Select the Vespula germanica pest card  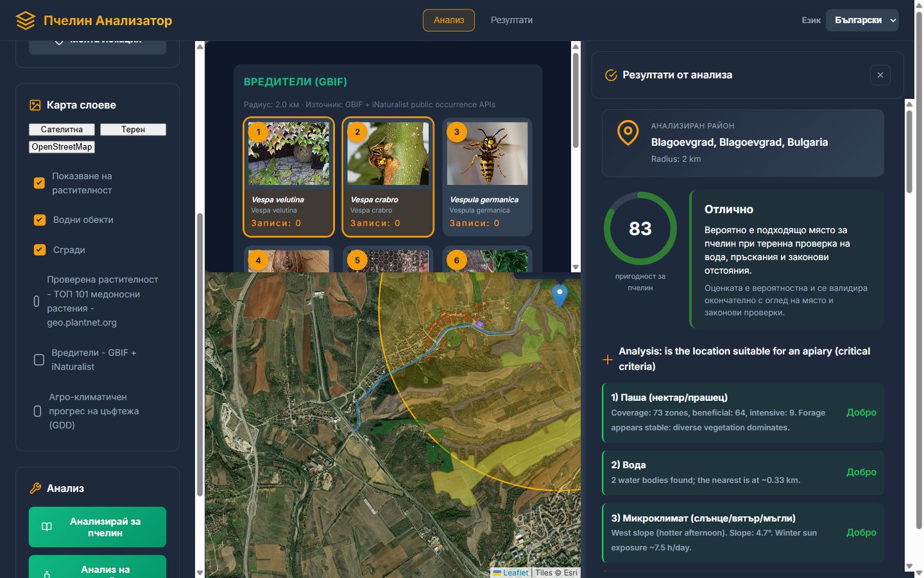point(487,177)
